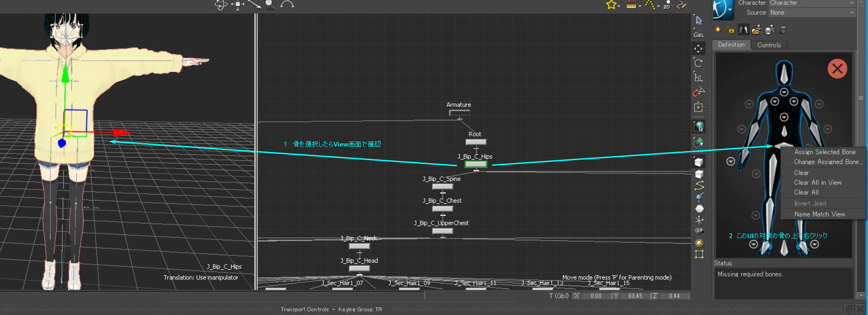Toggle the skeleton biped definition icon
This screenshot has width=868, height=315.
(744, 30)
